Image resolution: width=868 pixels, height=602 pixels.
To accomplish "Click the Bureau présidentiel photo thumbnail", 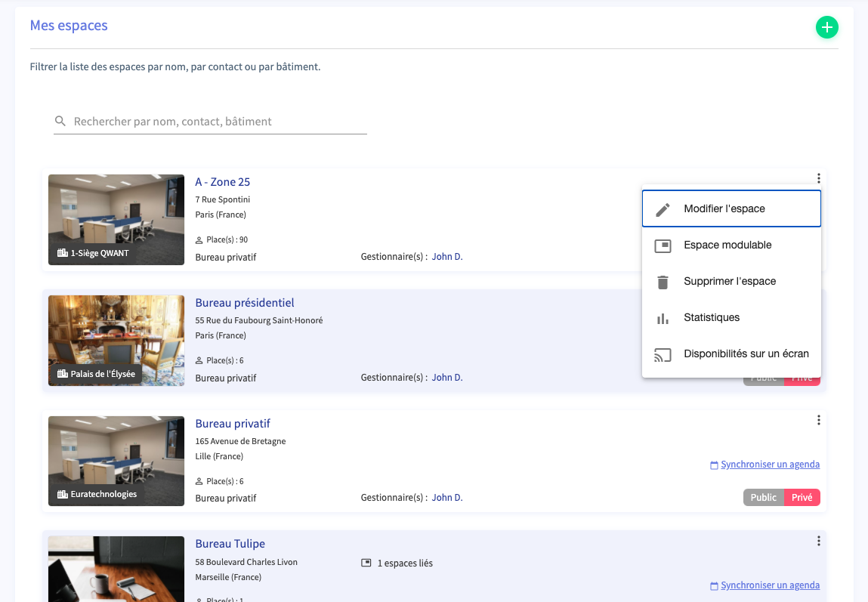I will (x=116, y=341).
